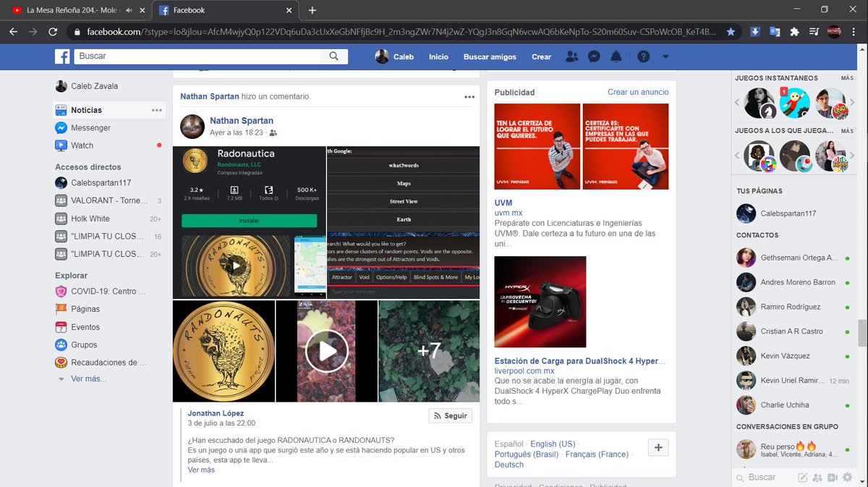This screenshot has width=868, height=487.
Task: Start new message from chat bar icon
Action: [x=802, y=478]
